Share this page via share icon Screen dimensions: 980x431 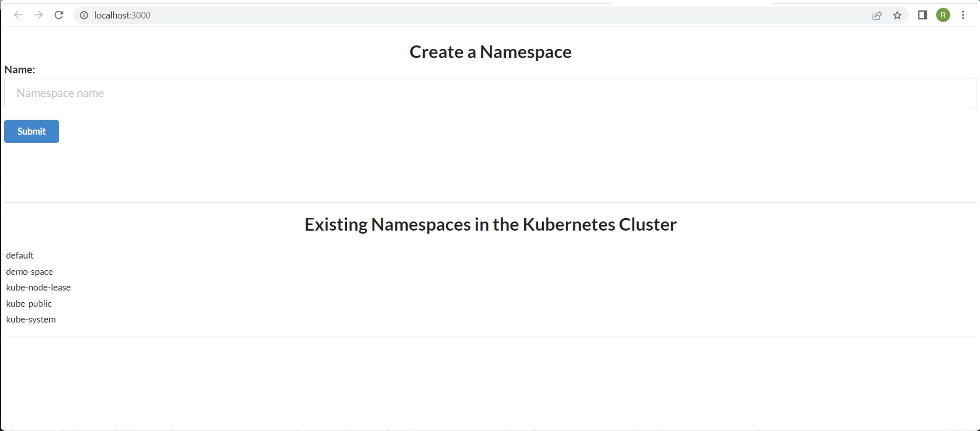pos(877,15)
